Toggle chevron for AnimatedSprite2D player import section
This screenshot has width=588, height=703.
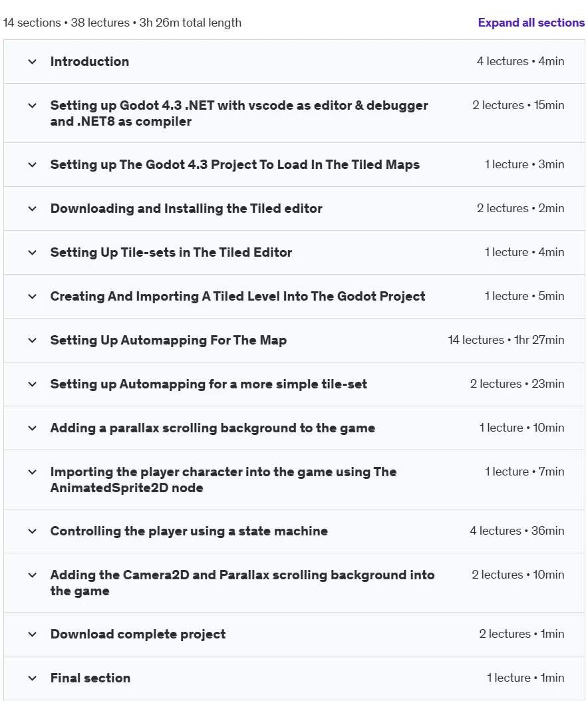point(33,472)
